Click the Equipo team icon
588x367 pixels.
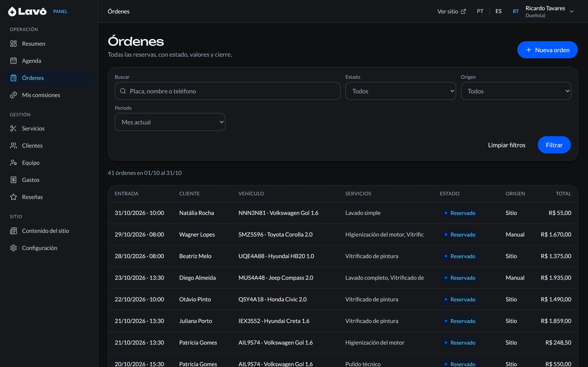(x=13, y=163)
